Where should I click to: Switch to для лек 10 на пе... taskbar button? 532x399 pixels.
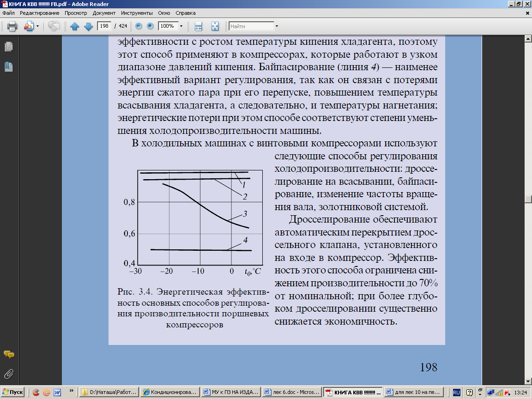[414, 392]
